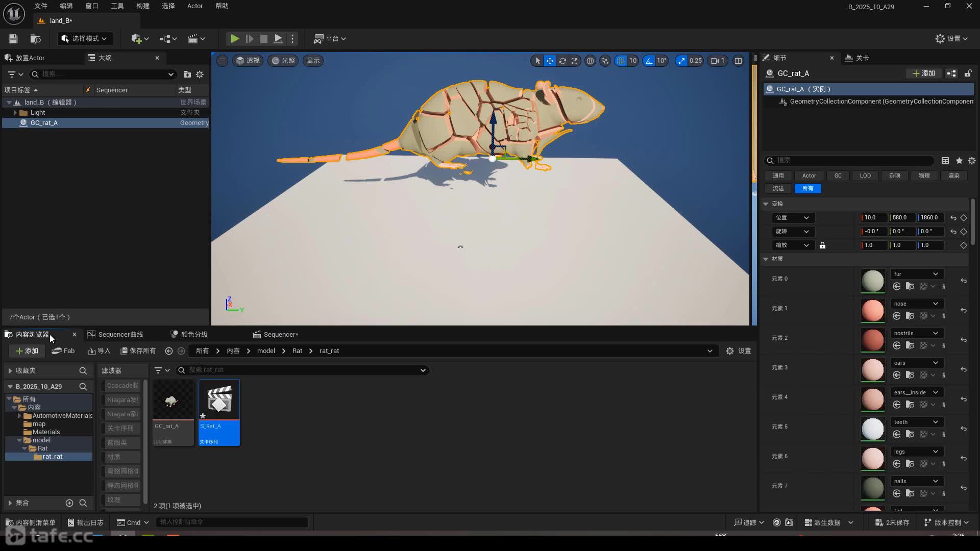Select the scale transform tool in viewport
This screenshot has width=980, height=551.
tap(575, 61)
